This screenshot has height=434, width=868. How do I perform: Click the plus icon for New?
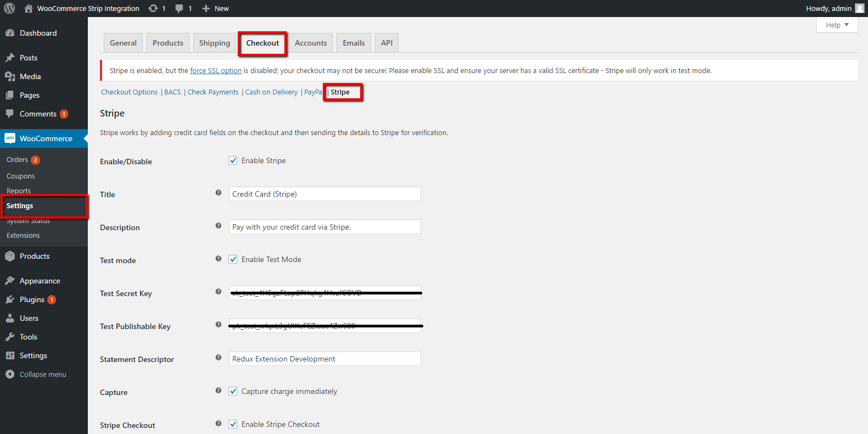pos(206,8)
